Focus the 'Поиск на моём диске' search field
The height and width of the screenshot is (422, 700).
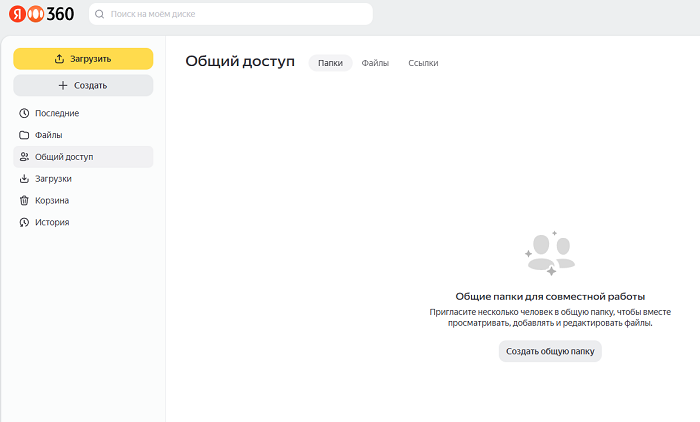pos(235,14)
